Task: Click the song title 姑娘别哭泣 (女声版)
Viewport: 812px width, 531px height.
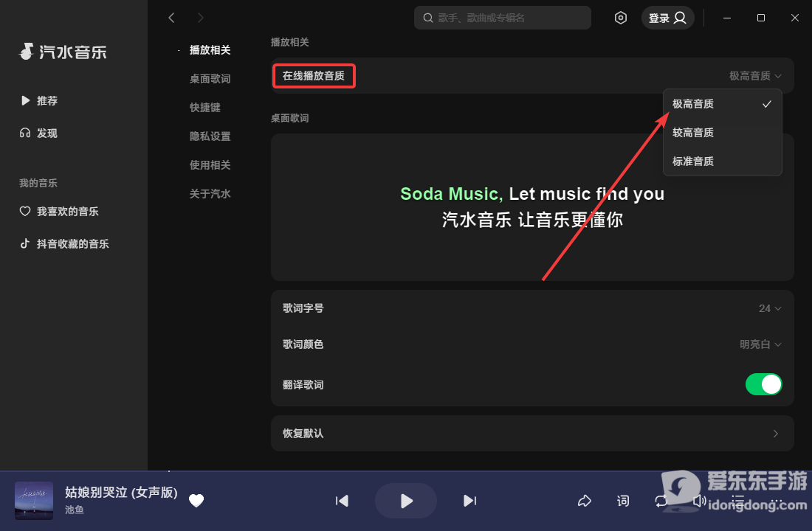Action: click(x=121, y=492)
